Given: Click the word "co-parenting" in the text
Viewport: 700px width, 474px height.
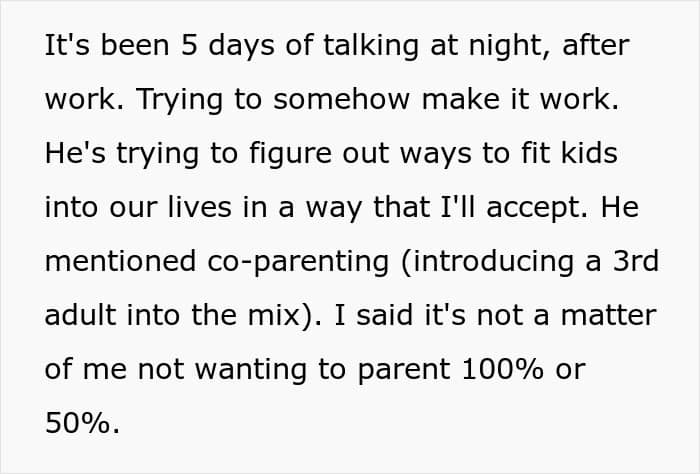Looking at the screenshot, I should (298, 262).
